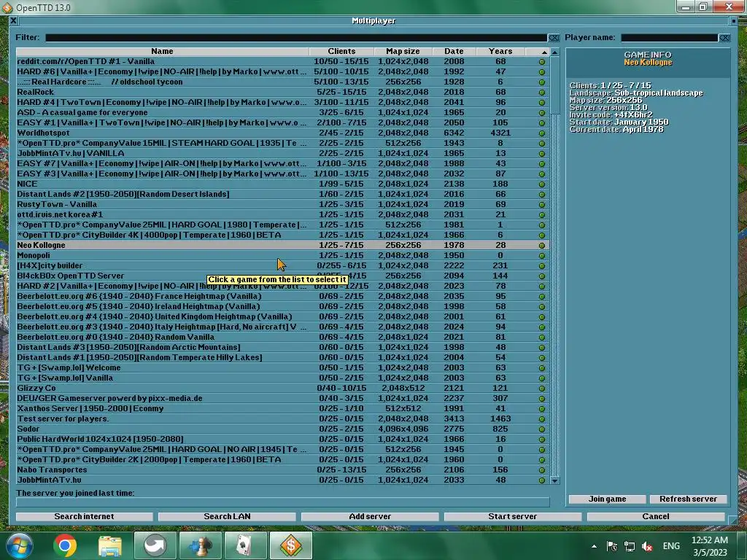Select Beerbelott.eu.org #6 France Heightmap server

point(282,297)
